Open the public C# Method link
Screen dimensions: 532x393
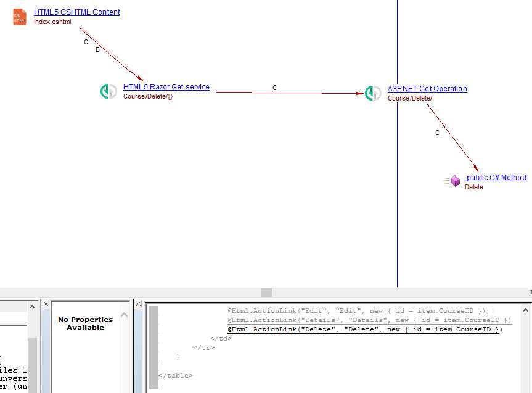pyautogui.click(x=496, y=178)
